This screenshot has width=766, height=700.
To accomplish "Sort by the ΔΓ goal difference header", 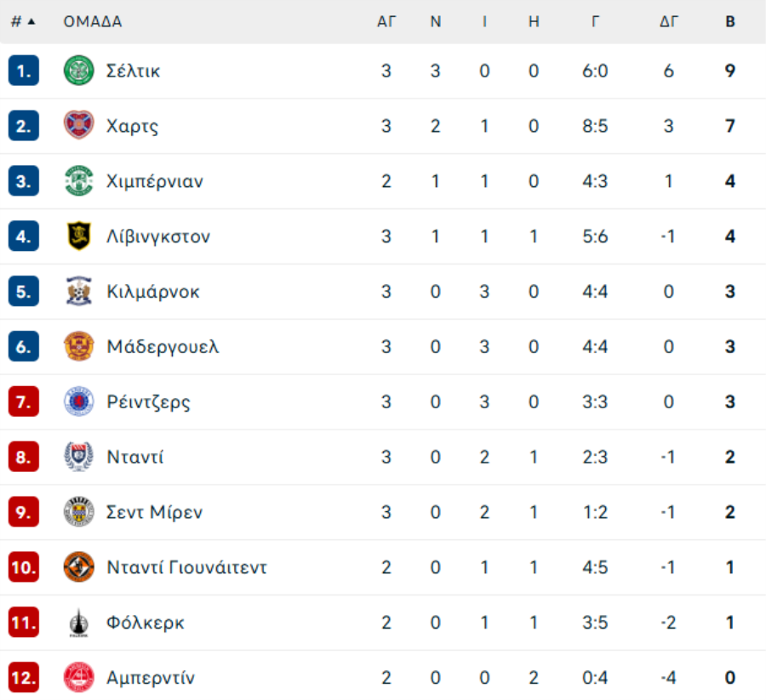I will [x=669, y=21].
